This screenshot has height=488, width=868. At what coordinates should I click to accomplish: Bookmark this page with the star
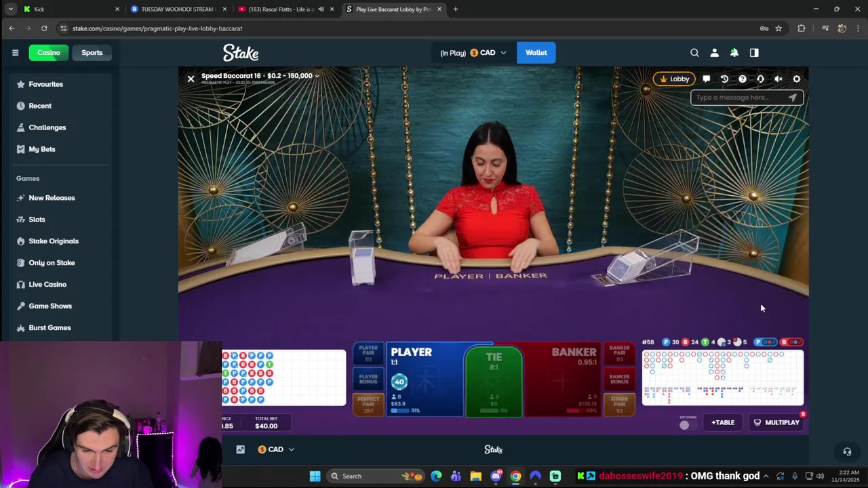[x=778, y=28]
